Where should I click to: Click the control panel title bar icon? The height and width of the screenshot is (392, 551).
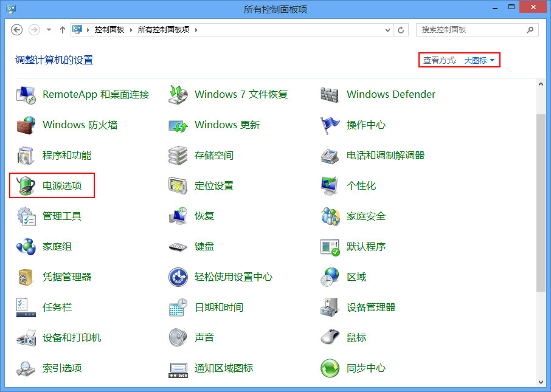10,9
